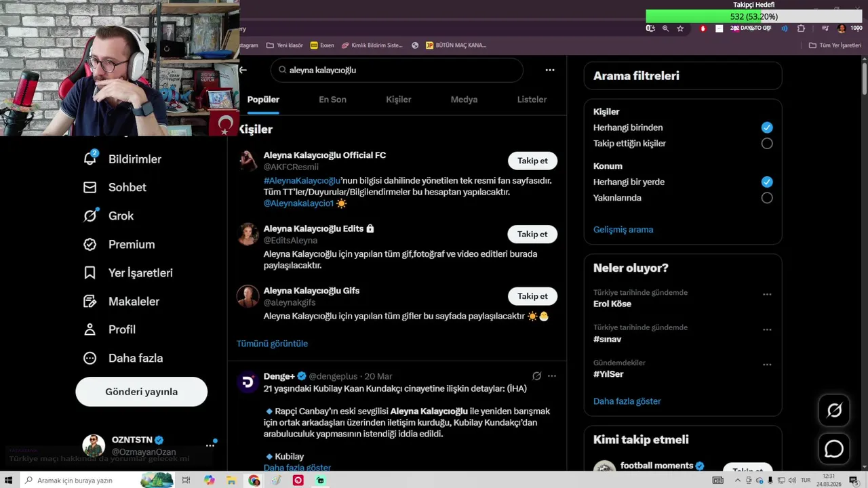Open Daha fazla menu item label
Viewport: 868px width, 488px height.
point(136,358)
